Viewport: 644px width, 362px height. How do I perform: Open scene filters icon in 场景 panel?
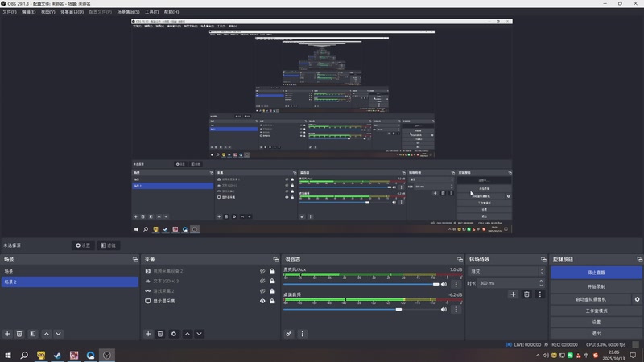coord(33,334)
